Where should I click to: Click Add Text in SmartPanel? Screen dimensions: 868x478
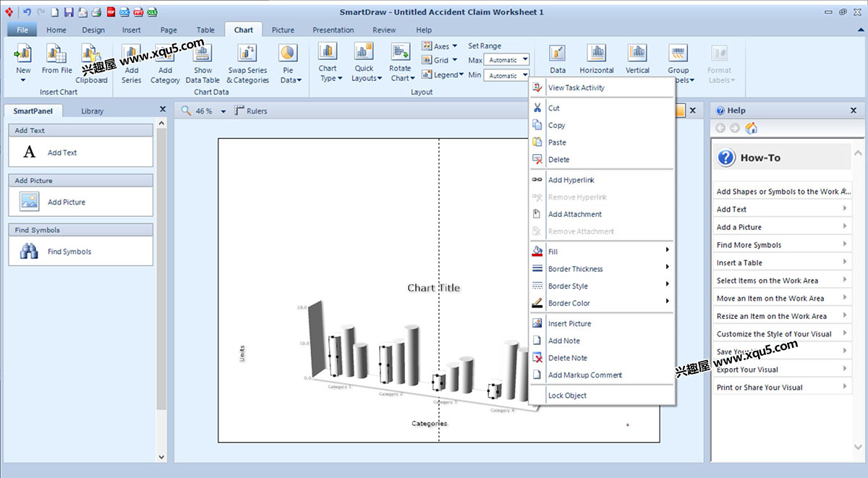[x=80, y=153]
